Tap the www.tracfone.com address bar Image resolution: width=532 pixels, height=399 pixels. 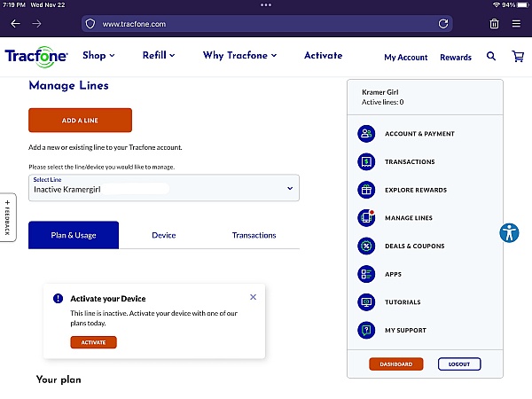click(x=266, y=24)
